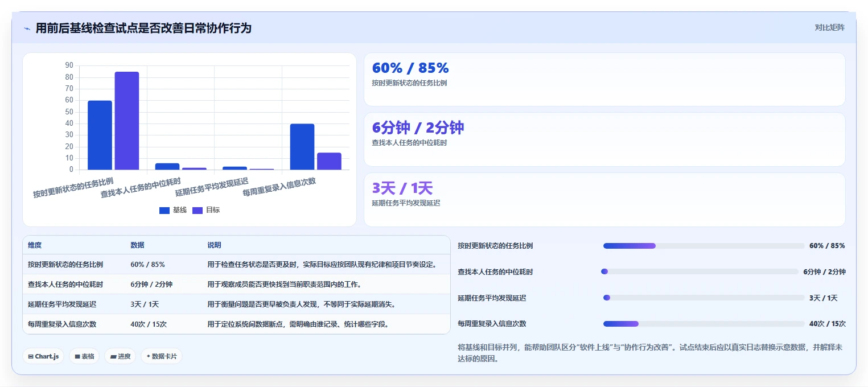Click the progress bar for 每周重复录入信息次数
The image size is (868, 387).
click(x=704, y=324)
